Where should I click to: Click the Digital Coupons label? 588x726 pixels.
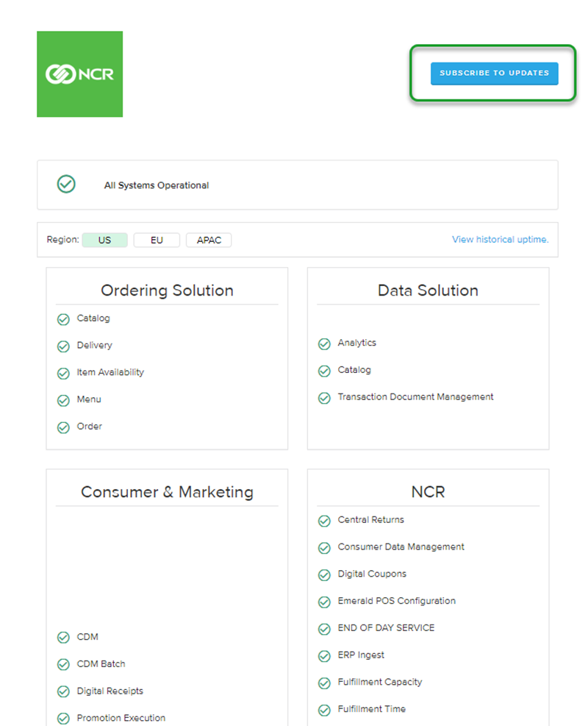(x=372, y=574)
